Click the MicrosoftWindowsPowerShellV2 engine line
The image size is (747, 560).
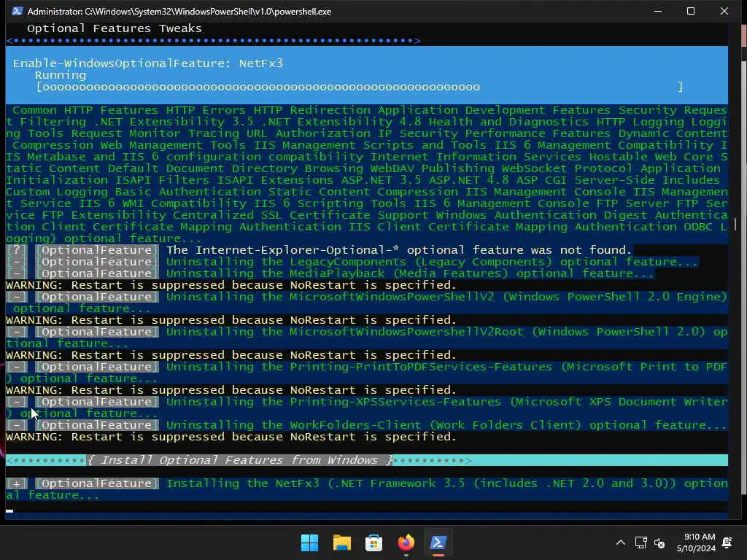(x=367, y=303)
